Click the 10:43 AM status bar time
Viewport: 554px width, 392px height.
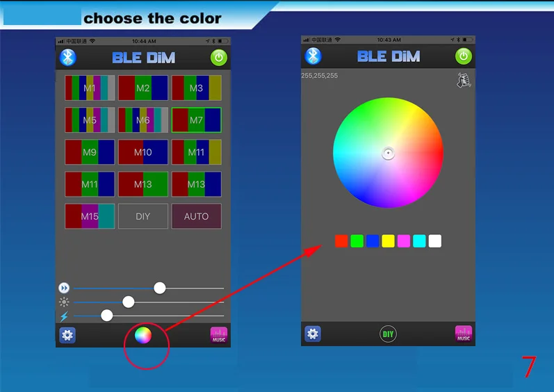(389, 40)
